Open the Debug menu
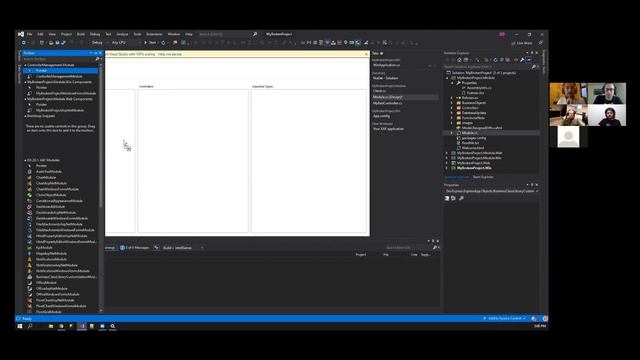Viewport: 640px width, 360px height. (95, 34)
